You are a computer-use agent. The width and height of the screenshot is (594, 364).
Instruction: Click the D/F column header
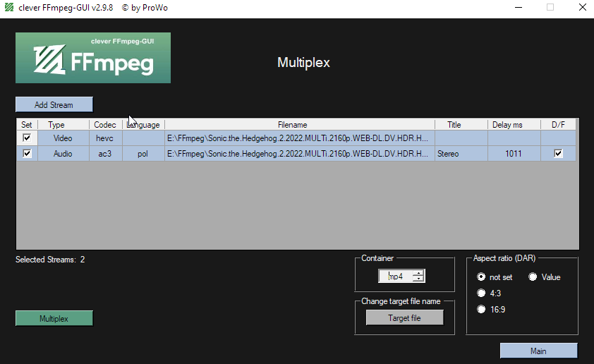[x=559, y=125]
